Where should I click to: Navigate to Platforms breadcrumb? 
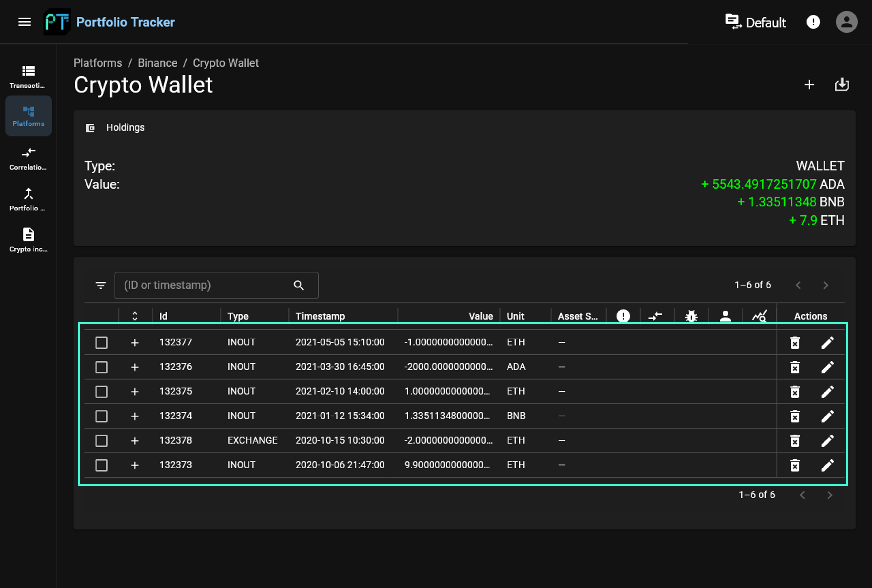[x=98, y=63]
